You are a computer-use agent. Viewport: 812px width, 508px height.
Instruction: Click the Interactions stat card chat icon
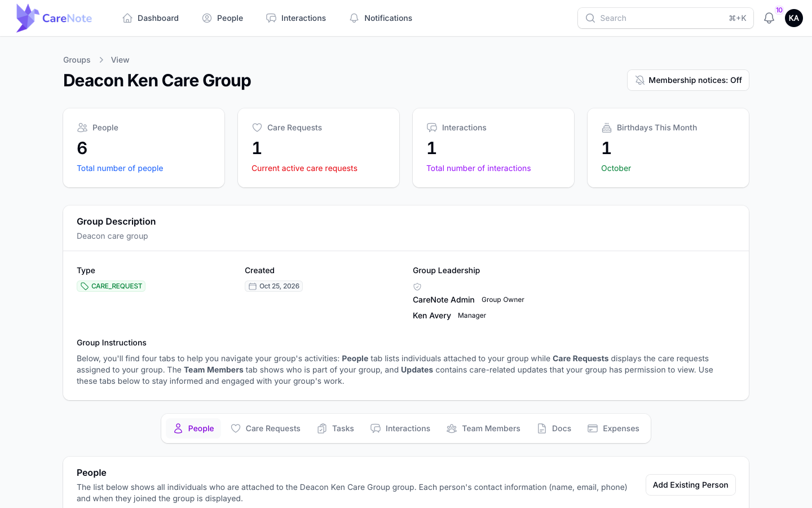[x=432, y=128]
